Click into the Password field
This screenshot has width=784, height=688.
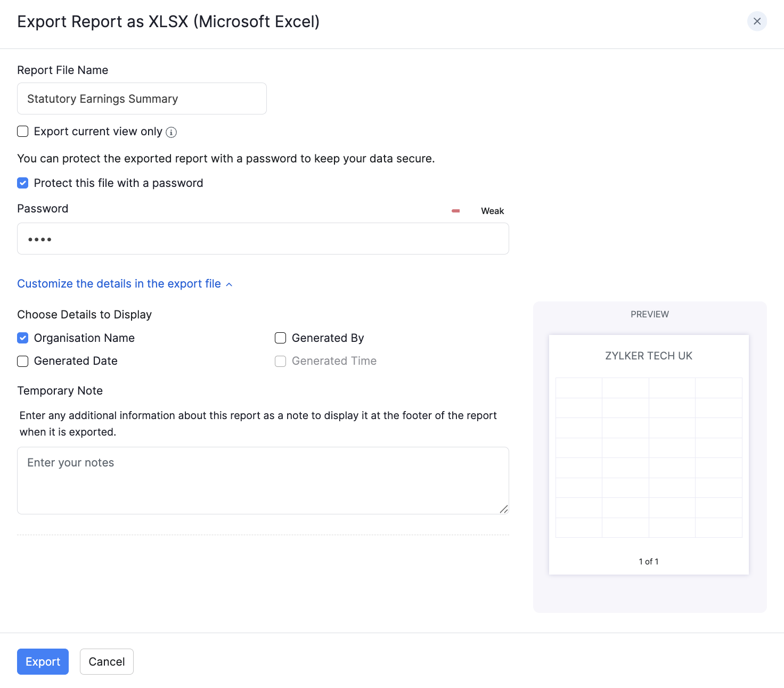[x=263, y=239]
